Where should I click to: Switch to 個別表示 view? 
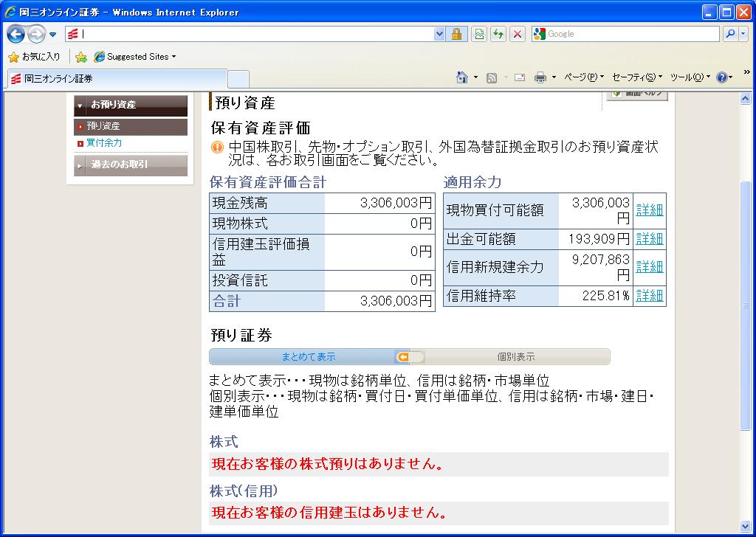(x=515, y=357)
